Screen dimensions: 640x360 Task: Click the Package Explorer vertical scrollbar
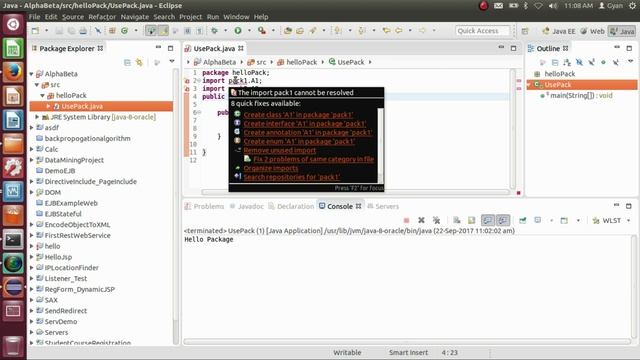pyautogui.click(x=176, y=206)
